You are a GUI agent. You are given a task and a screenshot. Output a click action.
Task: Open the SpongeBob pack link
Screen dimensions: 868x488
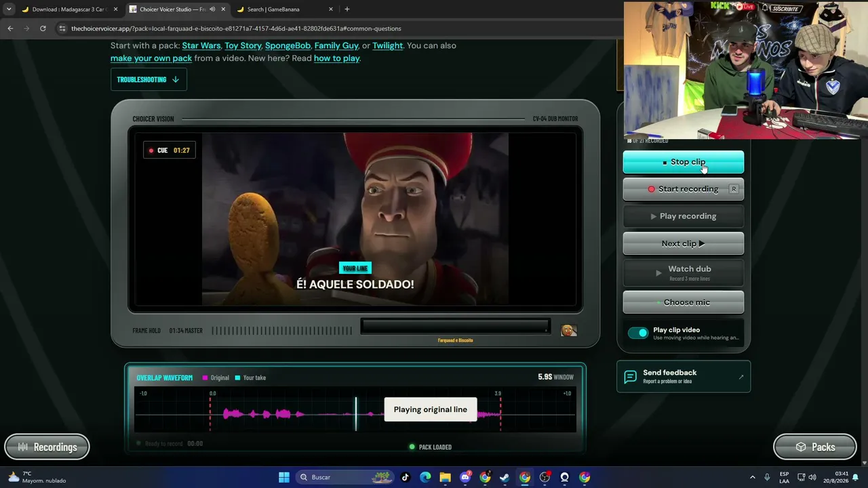point(288,45)
